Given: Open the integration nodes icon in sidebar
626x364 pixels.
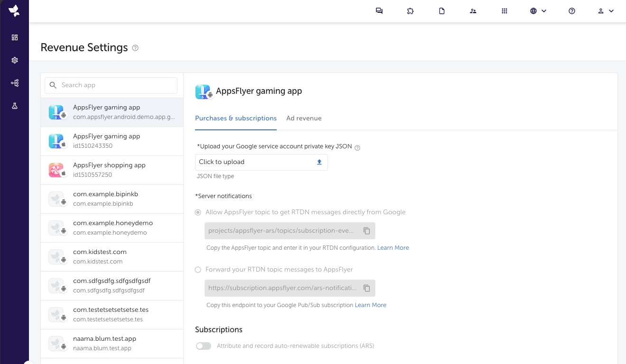Looking at the screenshot, I should 15,83.
